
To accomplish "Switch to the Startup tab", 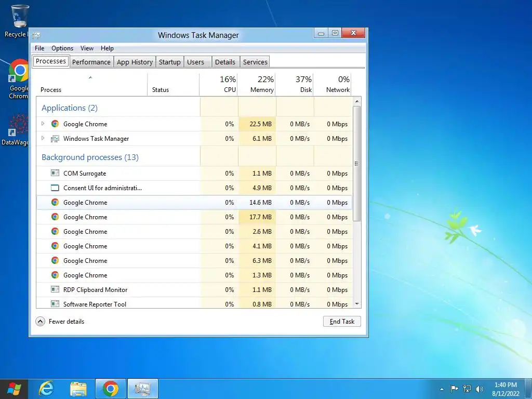I will [x=170, y=62].
